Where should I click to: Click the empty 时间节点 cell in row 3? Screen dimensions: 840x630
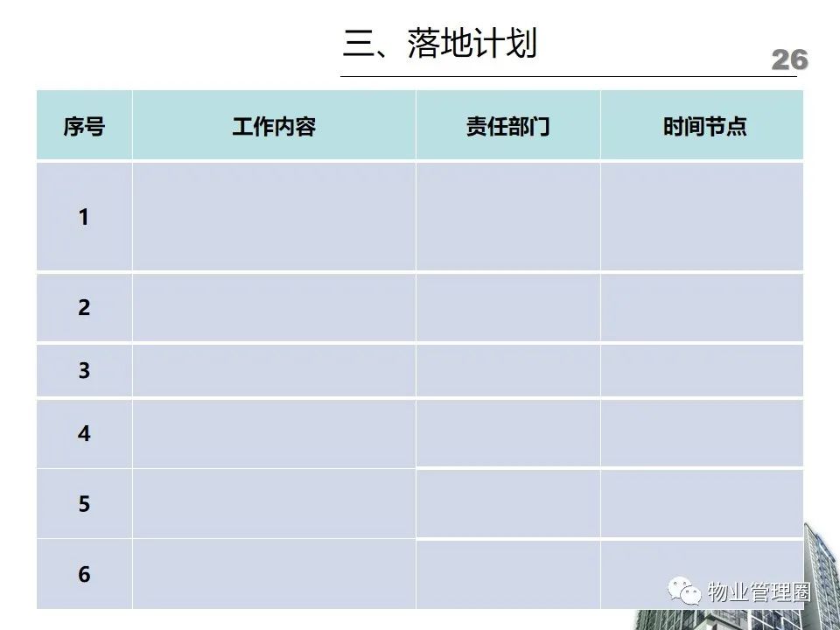(702, 370)
